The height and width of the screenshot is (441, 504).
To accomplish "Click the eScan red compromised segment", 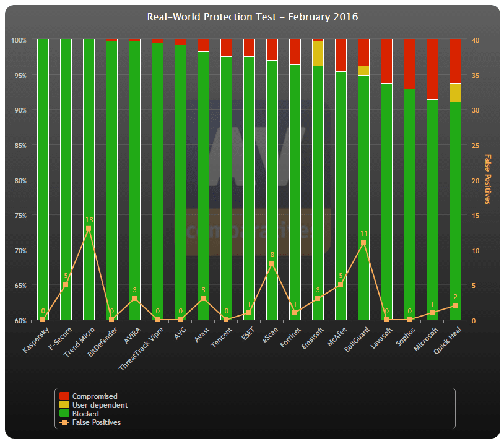I will pos(272,50).
